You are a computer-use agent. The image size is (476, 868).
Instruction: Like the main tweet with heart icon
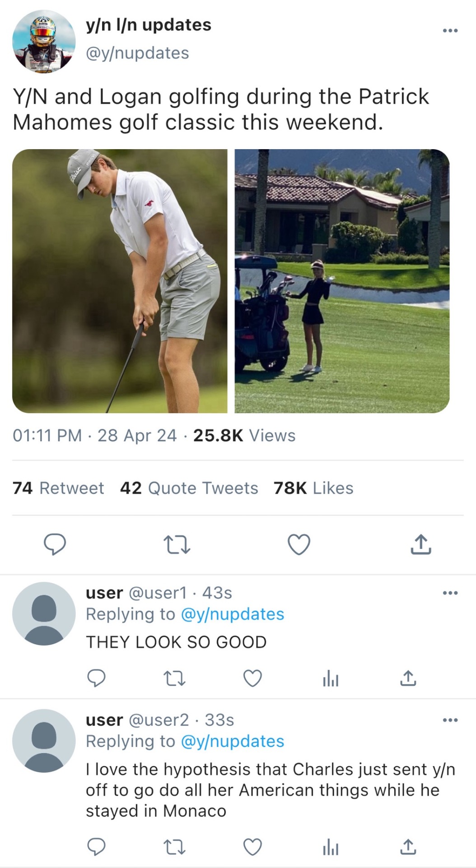coord(299,544)
